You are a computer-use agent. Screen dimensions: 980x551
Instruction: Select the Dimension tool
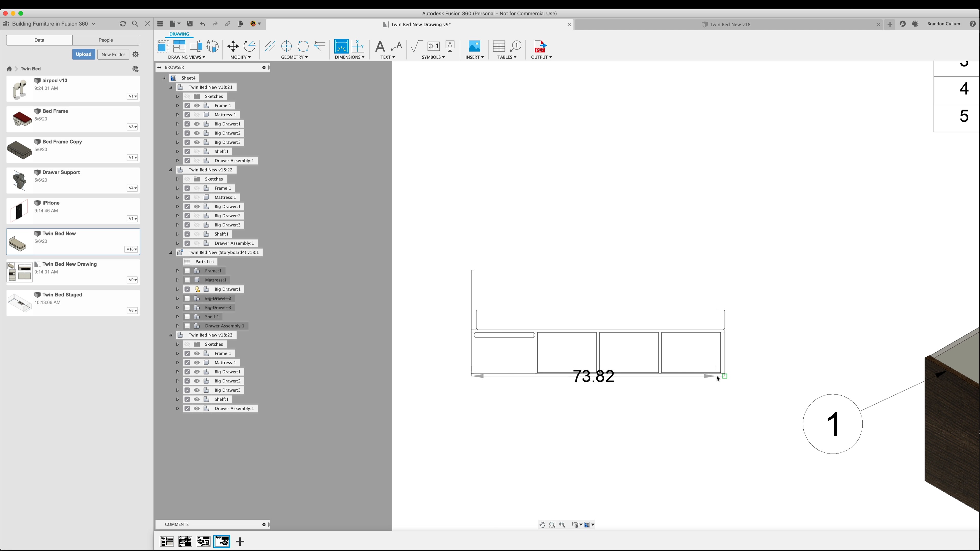click(341, 46)
